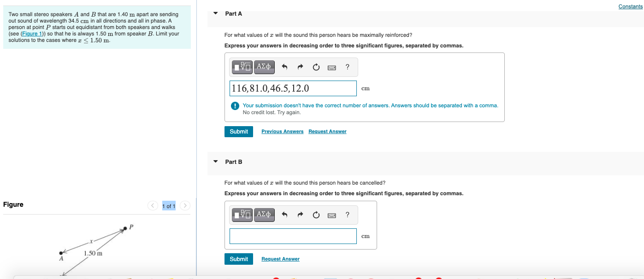Click the Figure heading

pyautogui.click(x=13, y=204)
